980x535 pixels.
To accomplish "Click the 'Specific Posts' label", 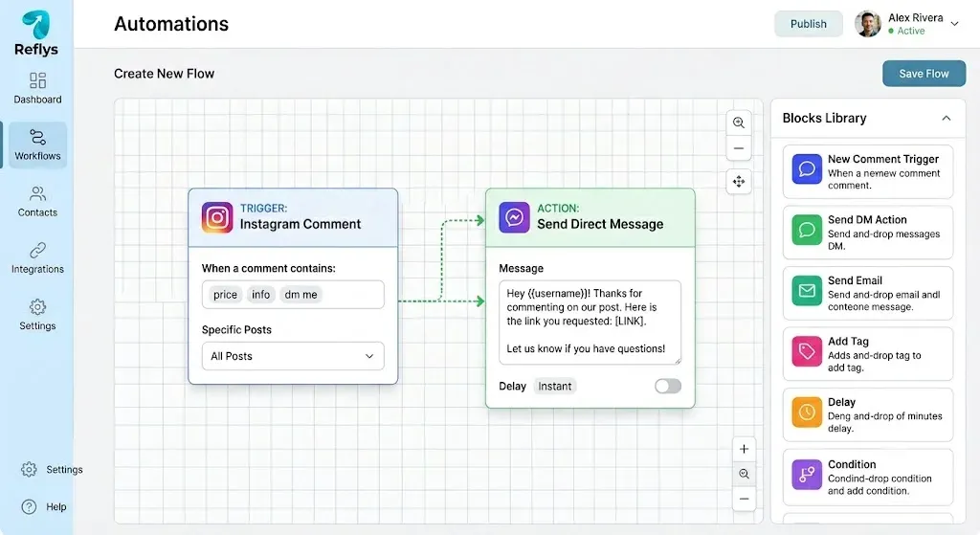I will pyautogui.click(x=236, y=329).
